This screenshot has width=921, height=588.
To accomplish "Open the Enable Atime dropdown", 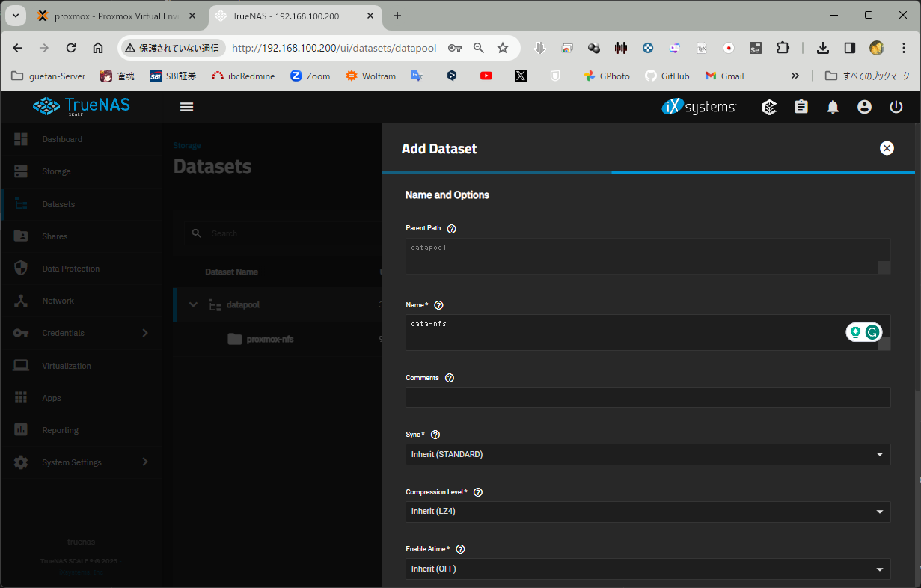I will point(647,569).
